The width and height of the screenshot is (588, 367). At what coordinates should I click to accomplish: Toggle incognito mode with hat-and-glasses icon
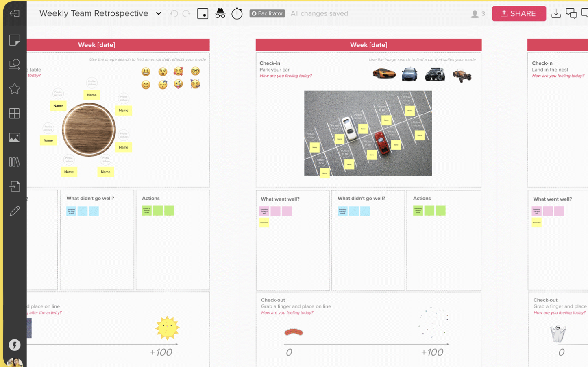[x=220, y=13]
